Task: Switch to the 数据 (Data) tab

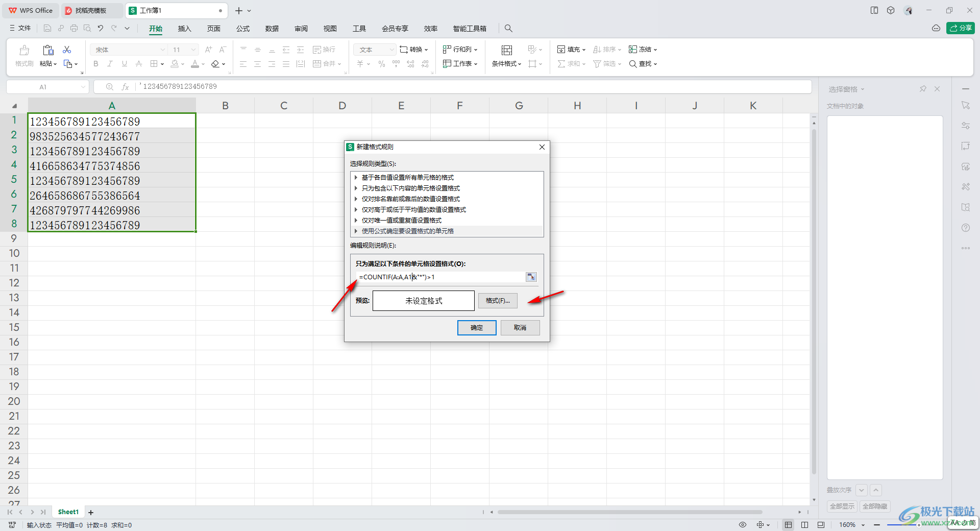Action: [x=272, y=29]
